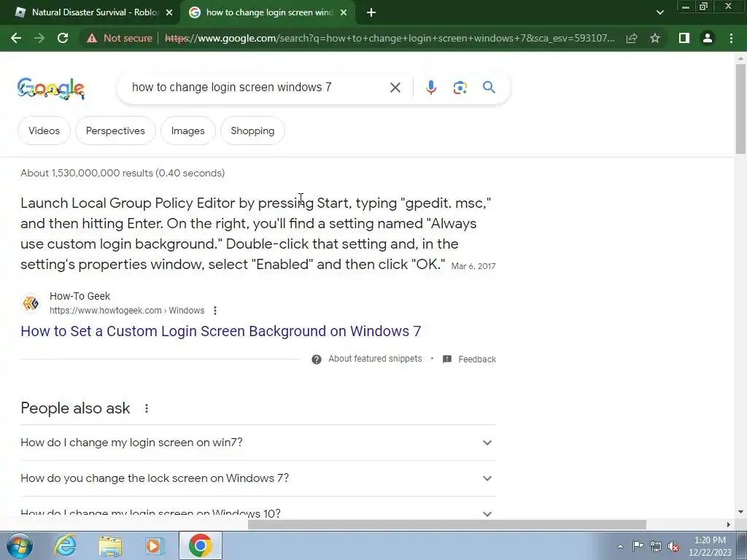
Task: Open options next to howtogeek.com URL
Action: pos(215,311)
